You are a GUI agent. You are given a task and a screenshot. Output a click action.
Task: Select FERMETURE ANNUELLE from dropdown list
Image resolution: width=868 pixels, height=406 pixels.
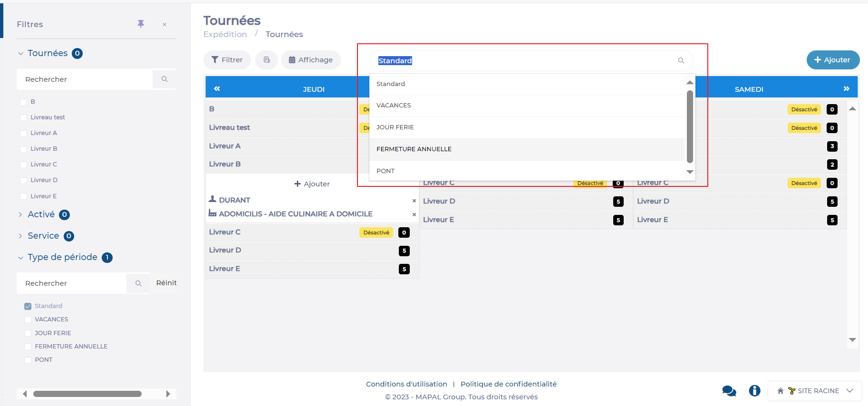point(414,149)
